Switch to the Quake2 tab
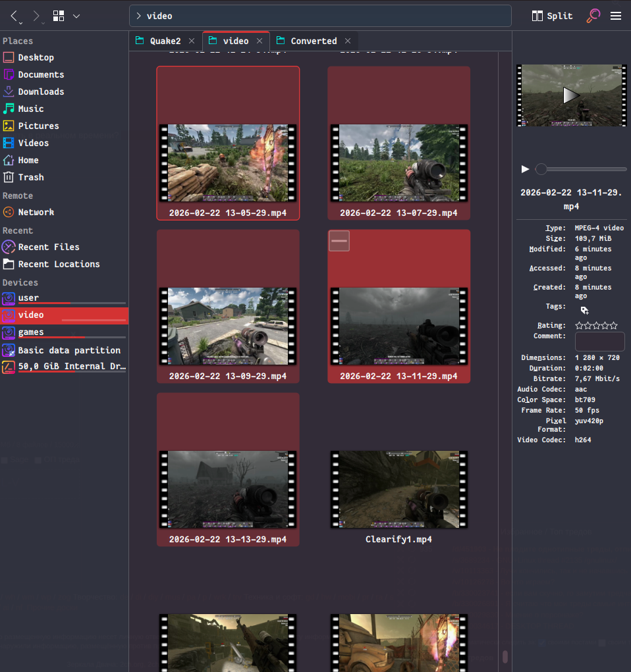The height and width of the screenshot is (672, 631). point(165,41)
